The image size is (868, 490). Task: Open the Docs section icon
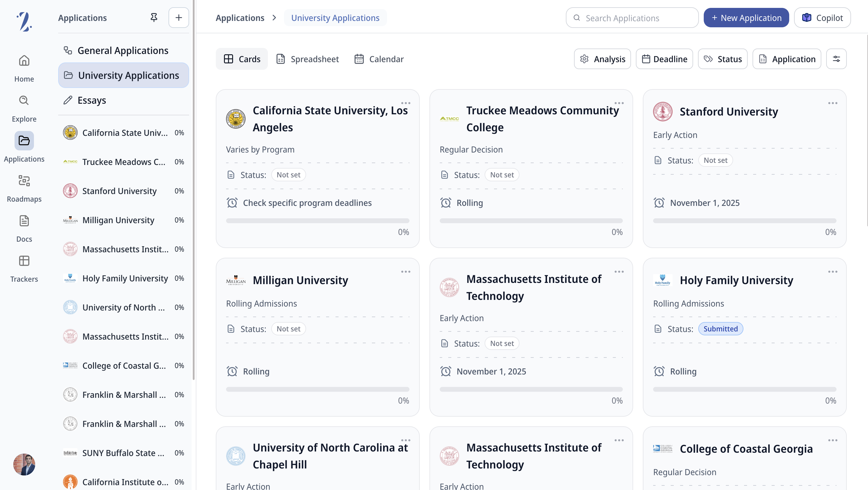click(24, 221)
